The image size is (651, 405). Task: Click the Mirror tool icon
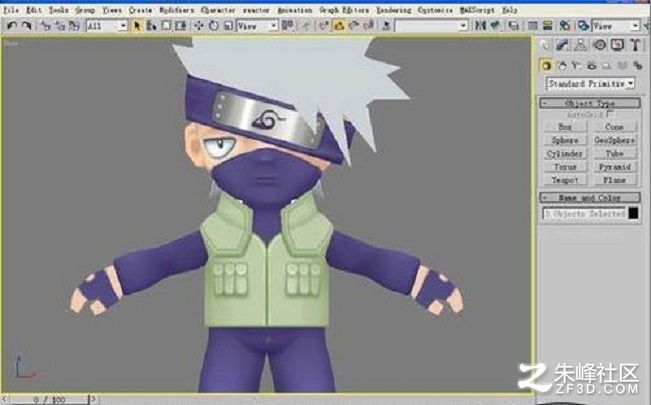tap(481, 26)
